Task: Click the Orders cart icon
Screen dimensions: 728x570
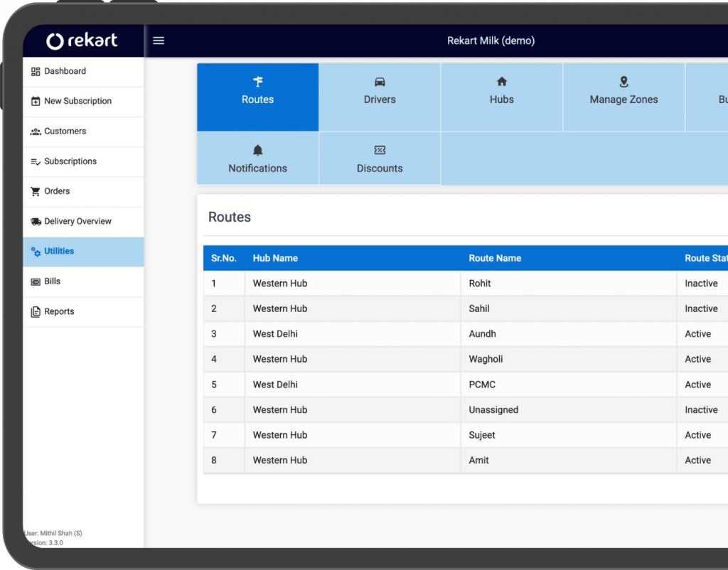Action: (x=34, y=191)
